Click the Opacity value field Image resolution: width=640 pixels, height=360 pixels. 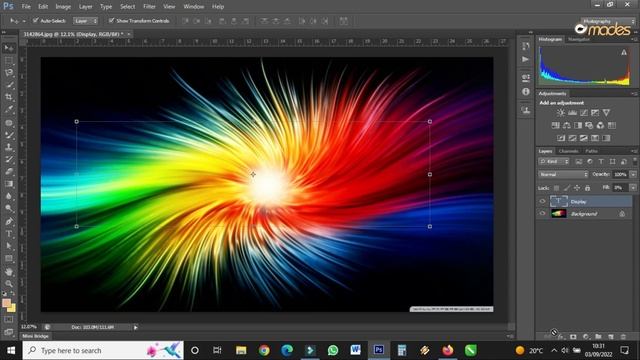[x=620, y=174]
